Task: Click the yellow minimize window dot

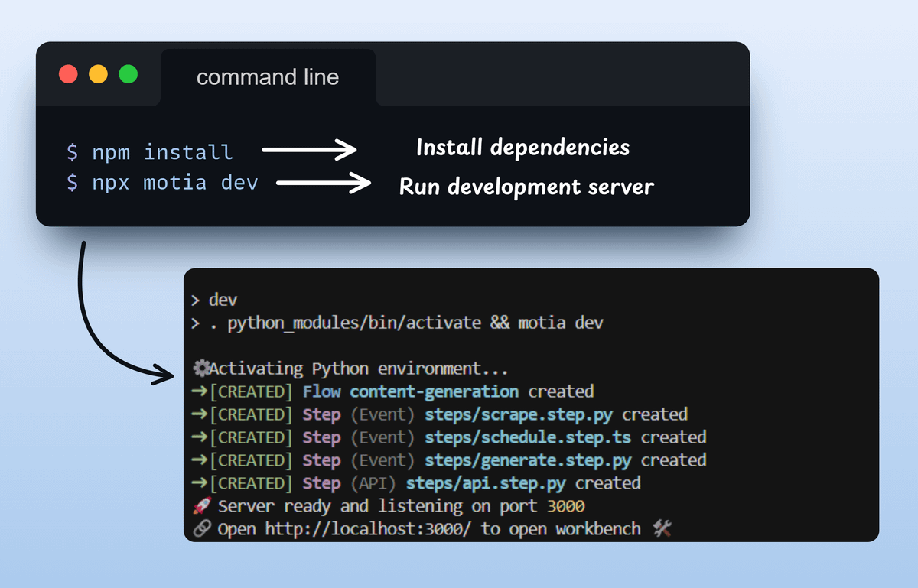Action: click(x=99, y=74)
